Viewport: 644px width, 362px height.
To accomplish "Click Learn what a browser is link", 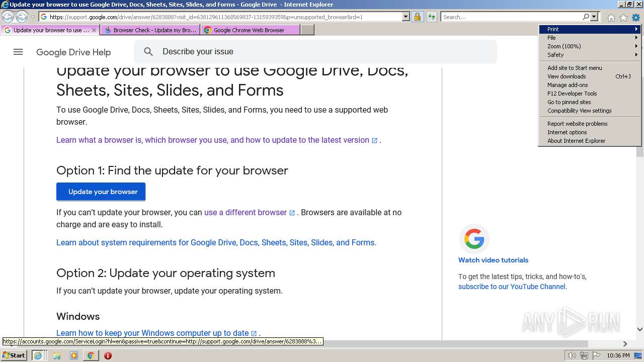I will [217, 140].
